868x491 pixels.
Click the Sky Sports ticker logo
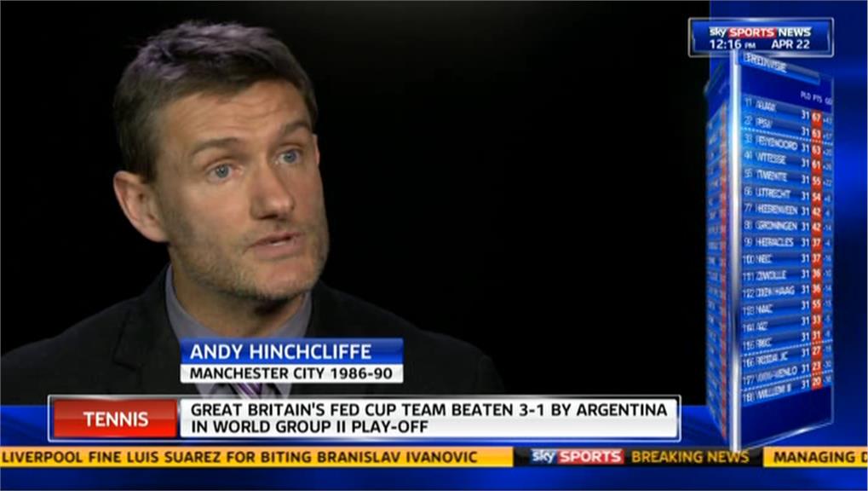point(577,457)
